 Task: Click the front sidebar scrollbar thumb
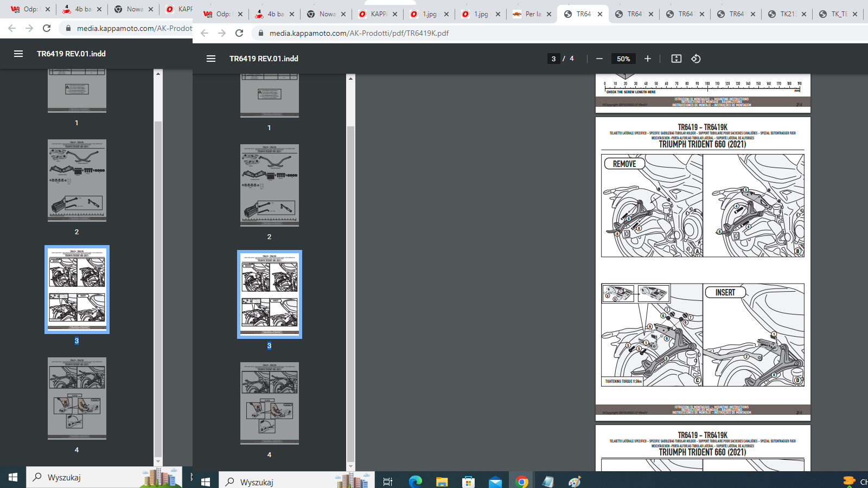[x=350, y=293]
